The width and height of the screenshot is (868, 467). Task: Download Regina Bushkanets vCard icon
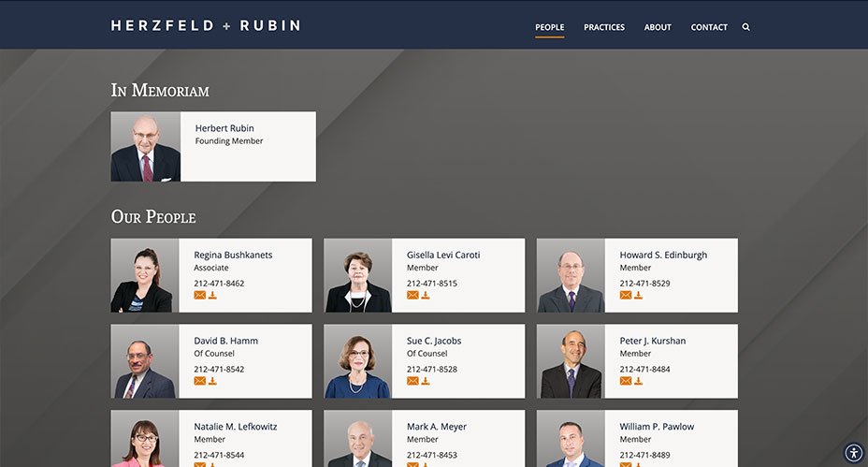click(x=212, y=296)
